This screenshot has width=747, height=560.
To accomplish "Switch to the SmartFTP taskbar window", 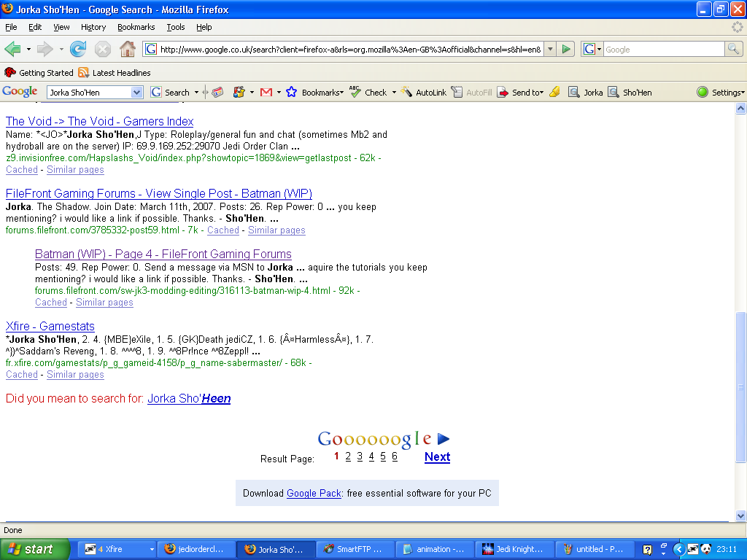I will [x=355, y=549].
